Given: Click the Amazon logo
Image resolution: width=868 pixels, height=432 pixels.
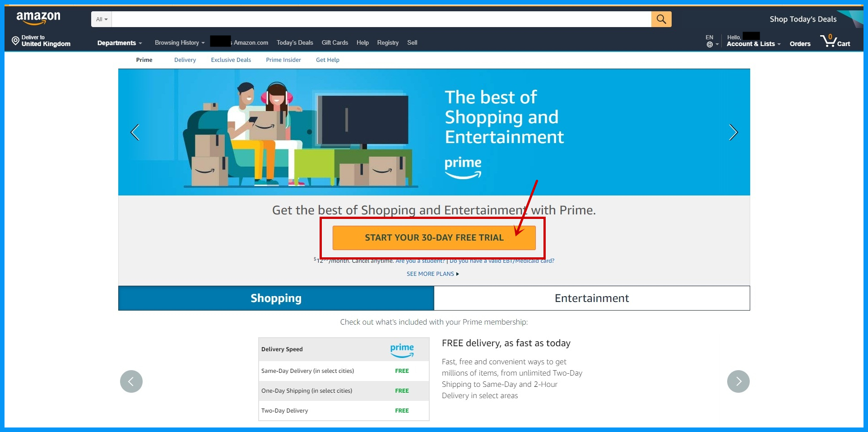Looking at the screenshot, I should [38, 18].
